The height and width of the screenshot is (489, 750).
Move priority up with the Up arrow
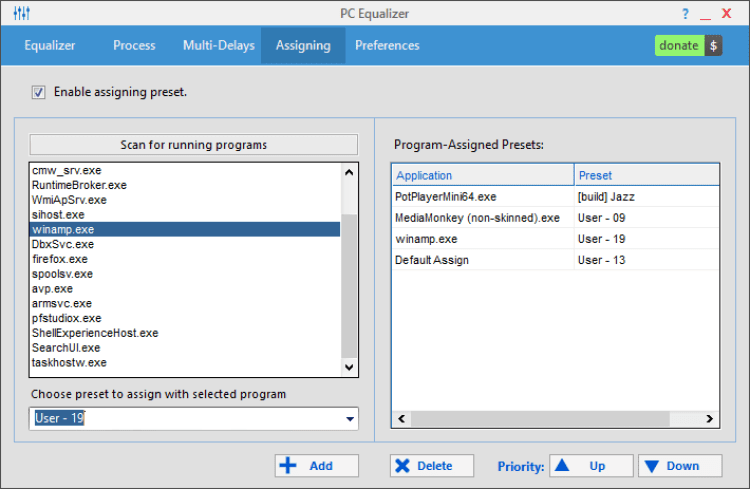click(x=592, y=465)
